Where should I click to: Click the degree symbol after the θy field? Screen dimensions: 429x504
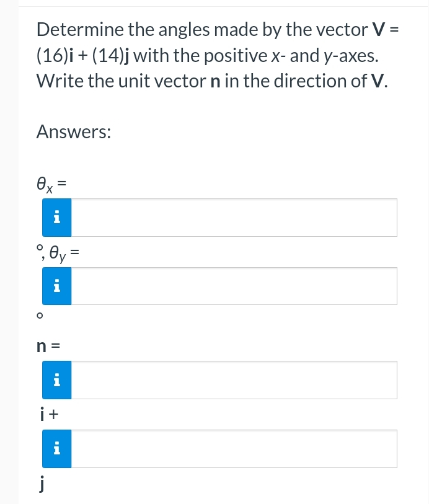pyautogui.click(x=39, y=316)
